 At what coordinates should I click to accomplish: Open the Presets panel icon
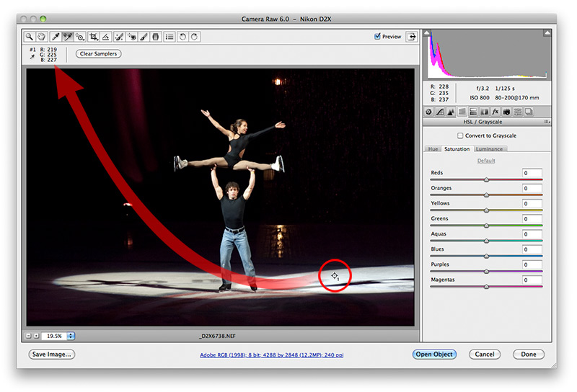(517, 112)
